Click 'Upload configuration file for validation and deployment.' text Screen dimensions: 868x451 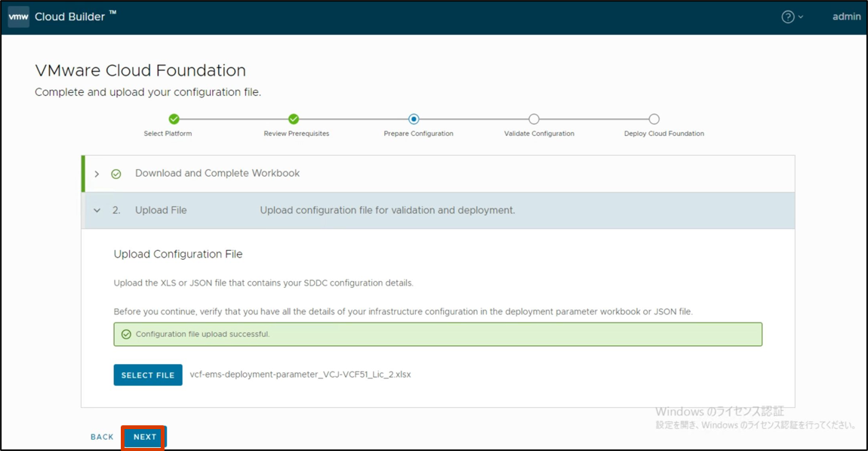[387, 211]
